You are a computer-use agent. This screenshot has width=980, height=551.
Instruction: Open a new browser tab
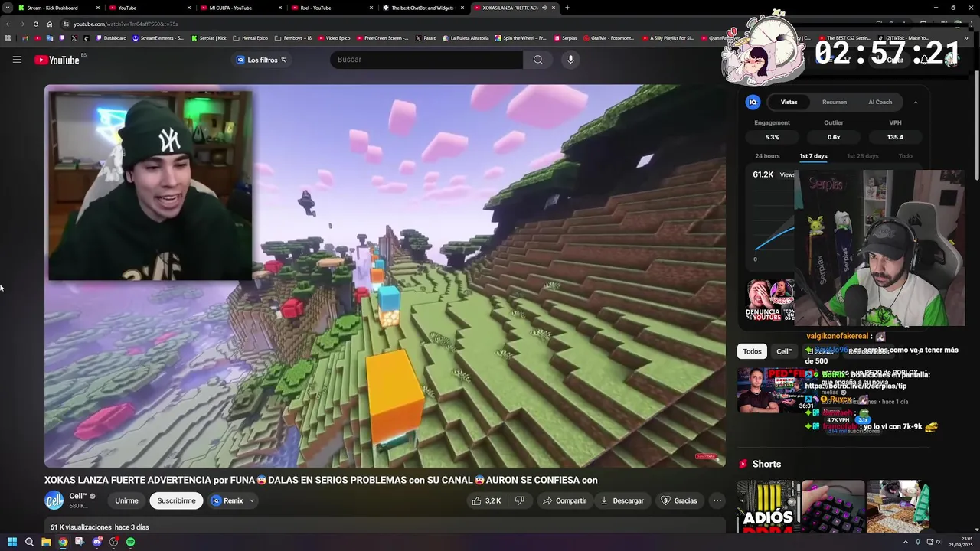(567, 8)
